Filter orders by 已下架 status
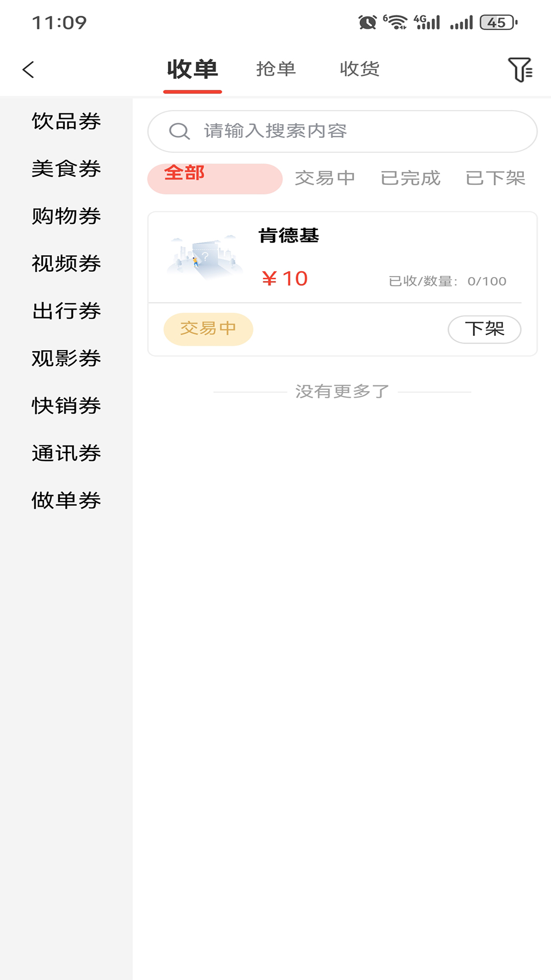 [495, 178]
